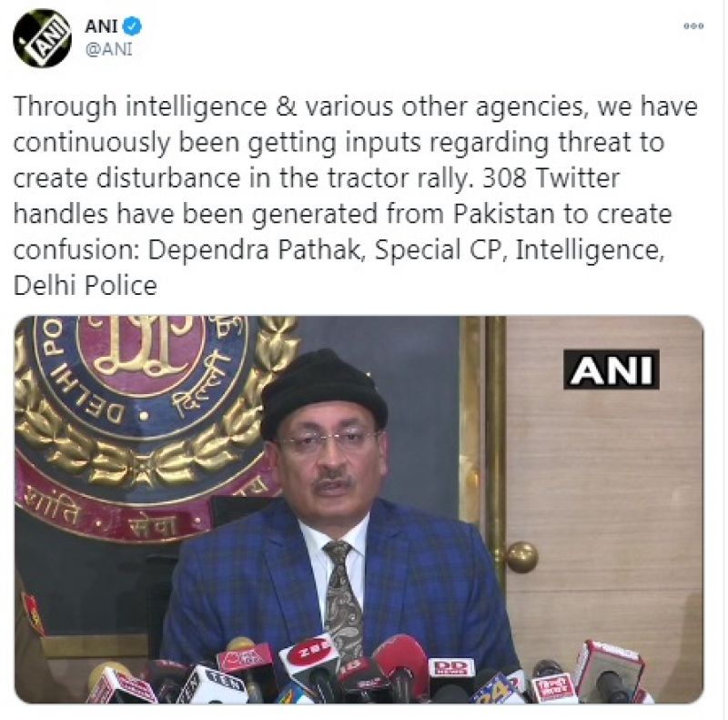Click the blue verified badge
This screenshot has width=728, height=720.
tap(132, 25)
